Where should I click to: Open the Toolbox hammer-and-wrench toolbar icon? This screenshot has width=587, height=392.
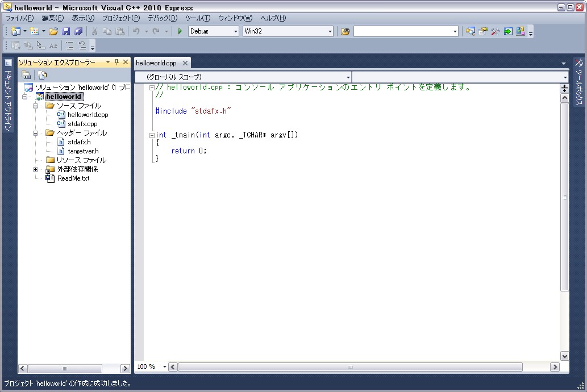point(496,31)
